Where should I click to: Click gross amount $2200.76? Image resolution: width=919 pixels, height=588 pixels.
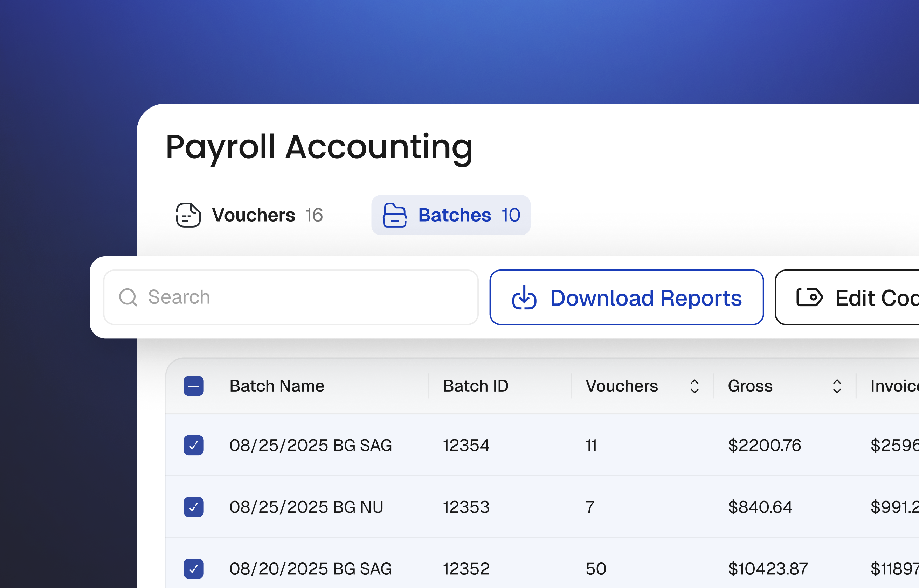pos(764,446)
